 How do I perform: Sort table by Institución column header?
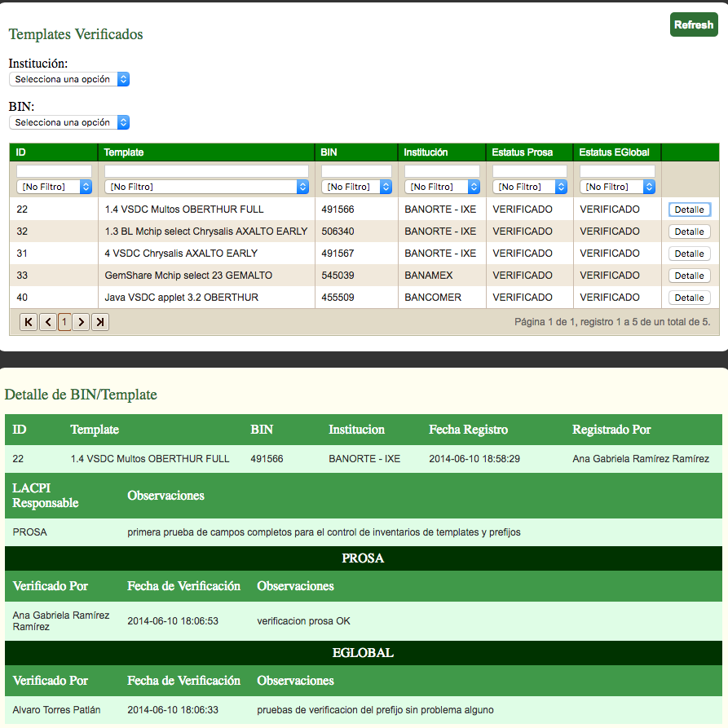coord(426,152)
